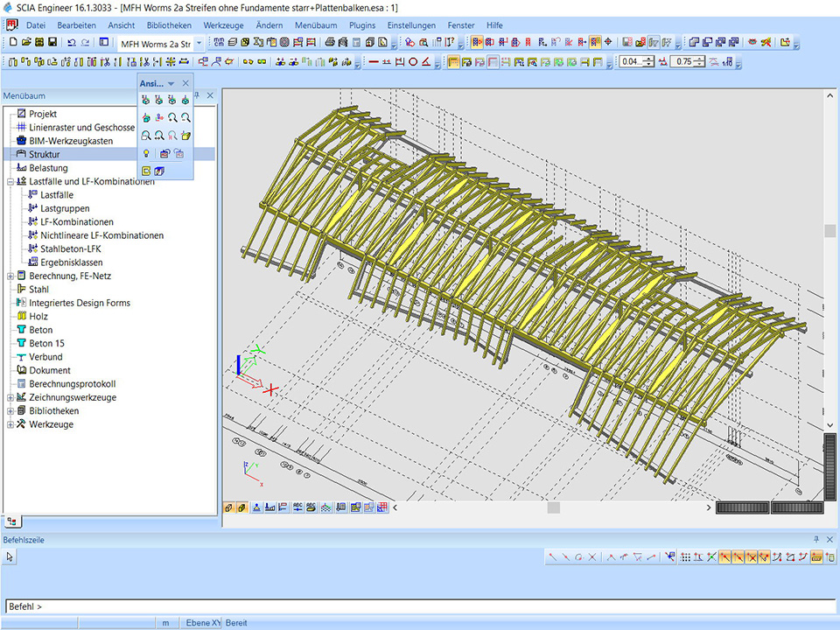Click the New project blank page icon

coord(12,42)
